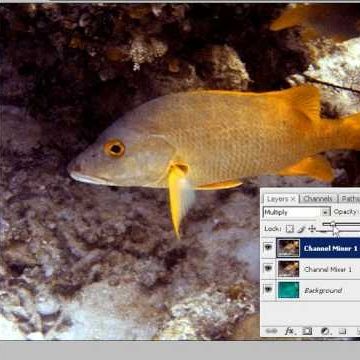This screenshot has height=360, width=360.
Task: Switch to the Channels tab
Action: coord(318,199)
